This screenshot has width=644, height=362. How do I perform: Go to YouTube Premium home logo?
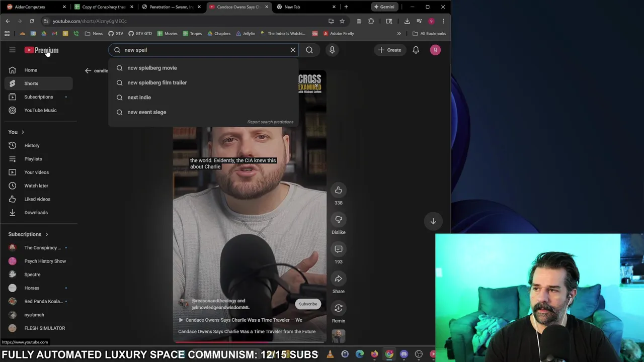tap(42, 50)
